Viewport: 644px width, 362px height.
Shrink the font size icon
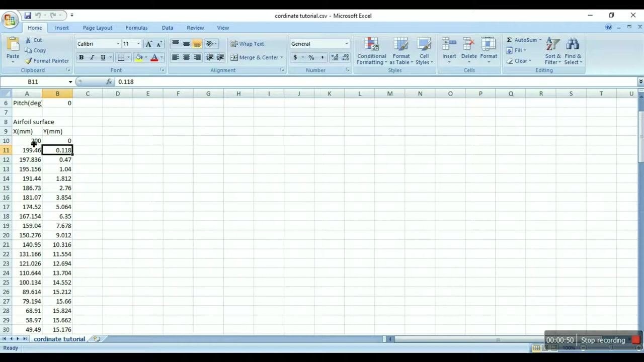pos(159,44)
